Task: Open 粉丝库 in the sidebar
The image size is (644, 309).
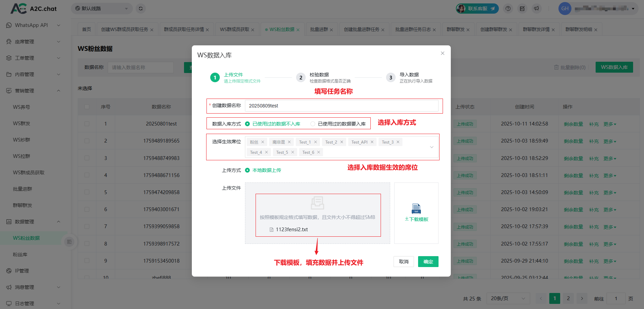Action: pyautogui.click(x=20, y=254)
